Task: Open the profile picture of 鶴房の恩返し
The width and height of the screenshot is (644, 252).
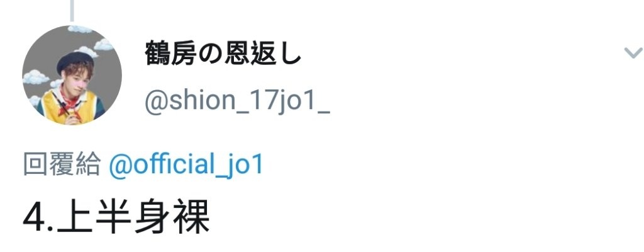Action: (72, 75)
